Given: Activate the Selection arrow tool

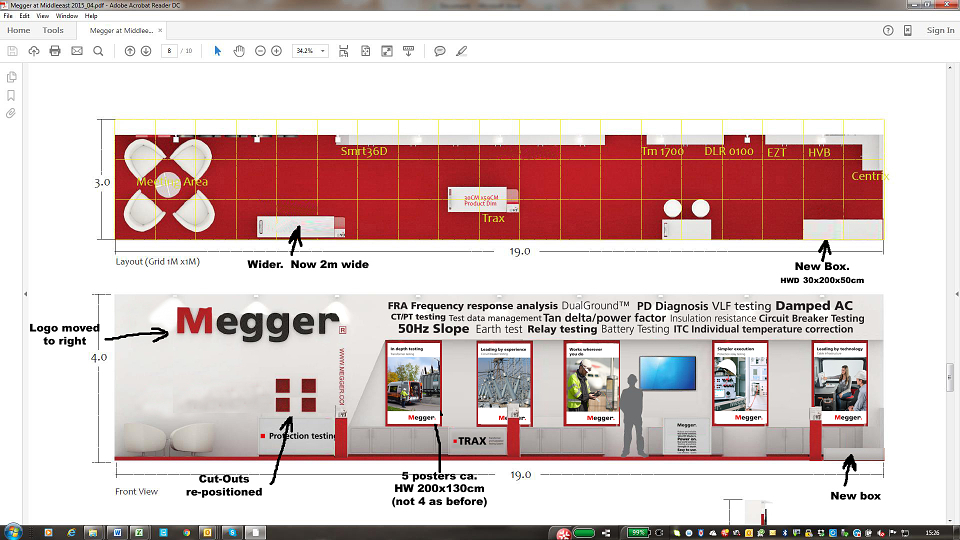Looking at the screenshot, I should (217, 51).
